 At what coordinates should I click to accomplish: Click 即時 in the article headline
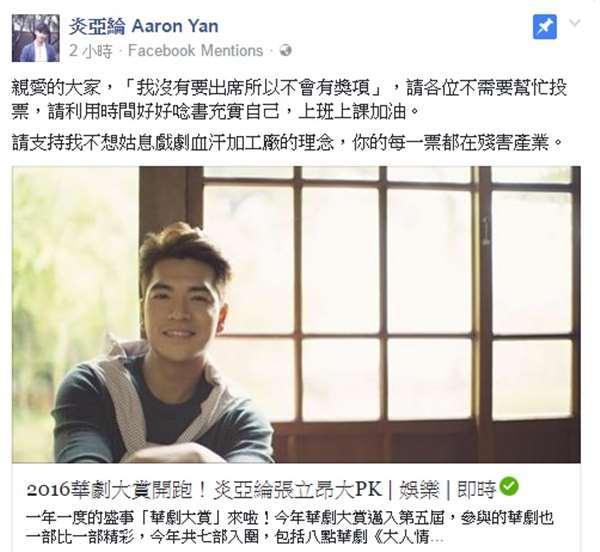(477, 490)
